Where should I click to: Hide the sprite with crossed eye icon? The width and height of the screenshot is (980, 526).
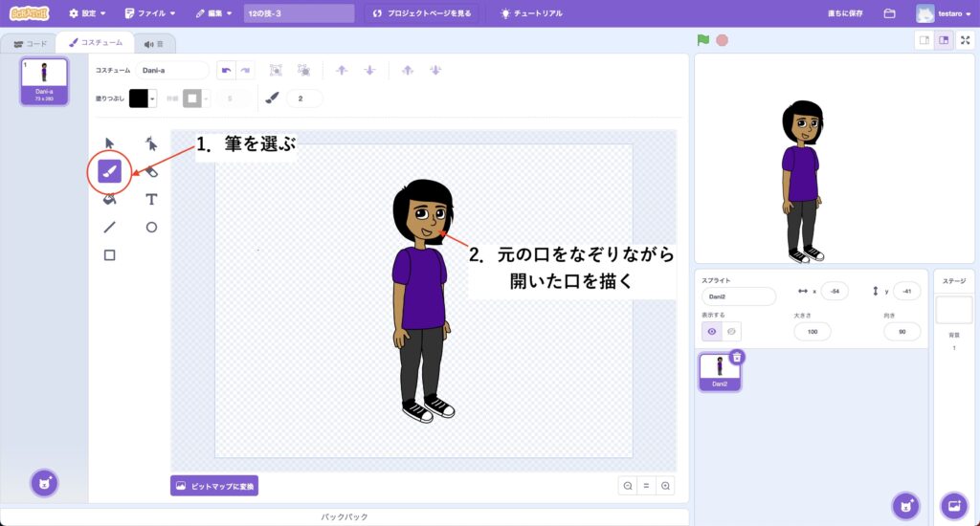pyautogui.click(x=731, y=332)
